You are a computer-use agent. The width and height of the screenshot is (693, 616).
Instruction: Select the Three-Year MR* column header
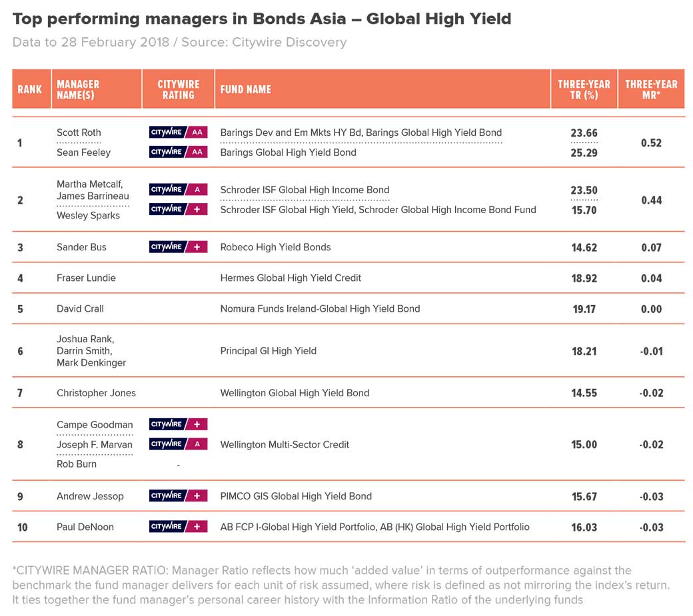[x=651, y=89]
